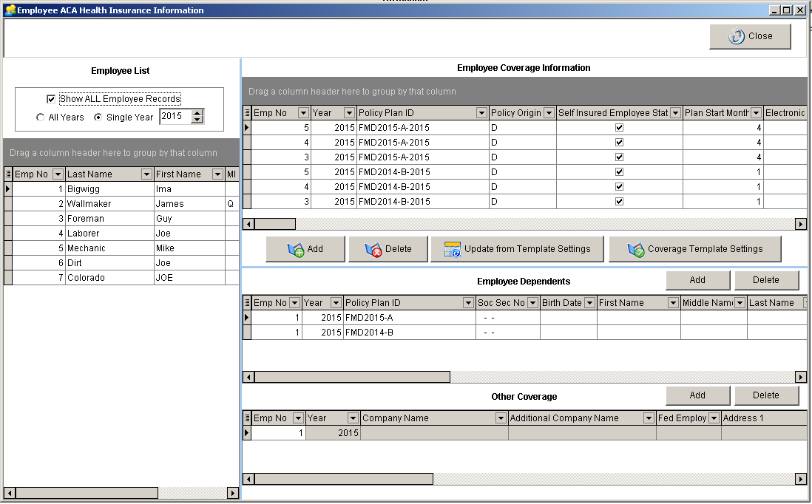Click Delete button for Employee Dependents

click(766, 280)
